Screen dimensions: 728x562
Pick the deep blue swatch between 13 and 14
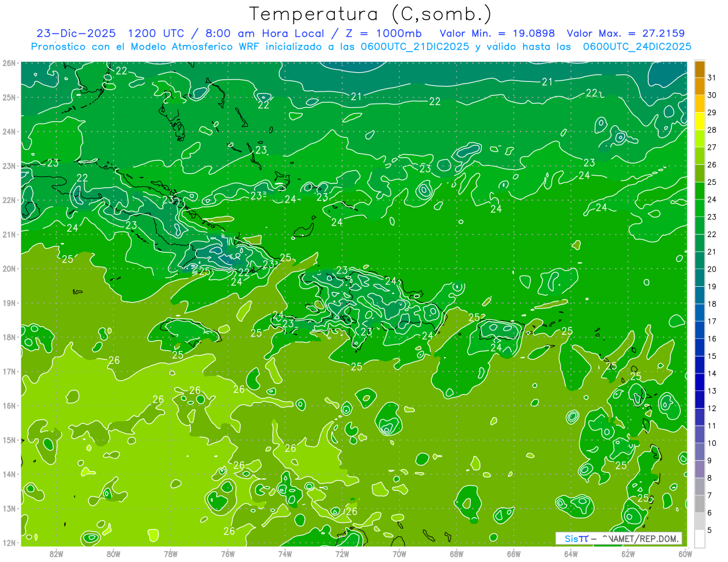(x=699, y=382)
